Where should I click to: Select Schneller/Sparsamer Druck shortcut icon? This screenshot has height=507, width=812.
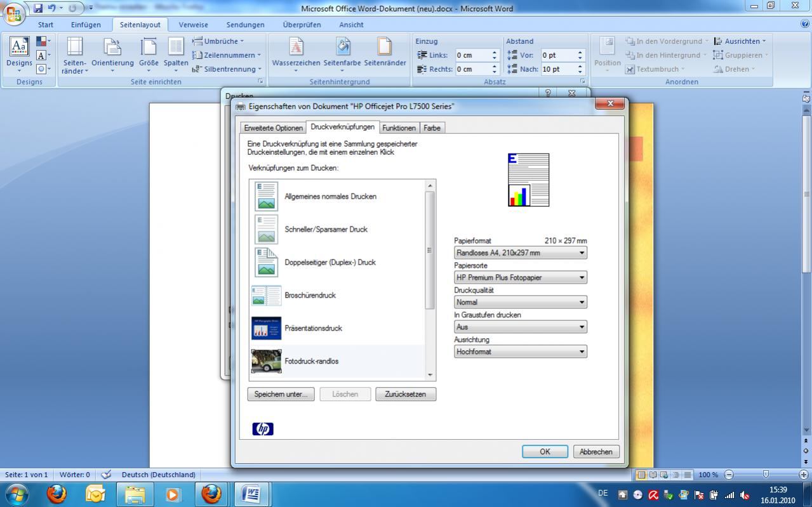[266, 229]
